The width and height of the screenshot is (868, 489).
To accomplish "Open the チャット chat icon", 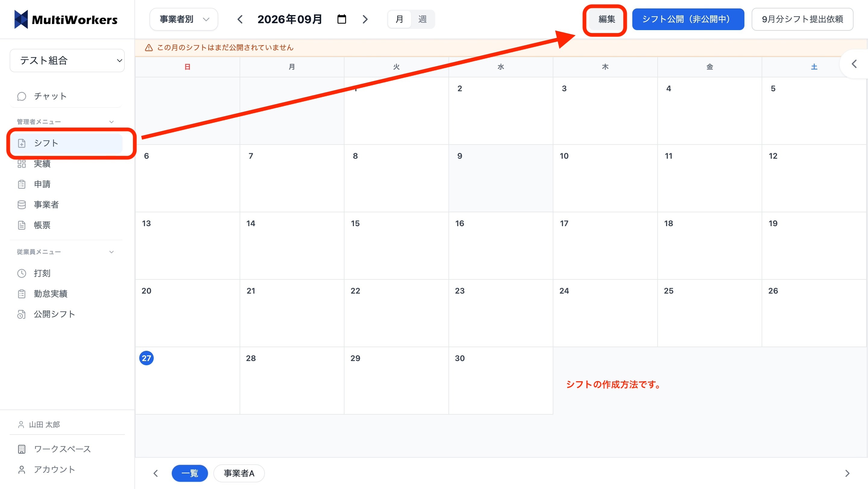I will (22, 97).
